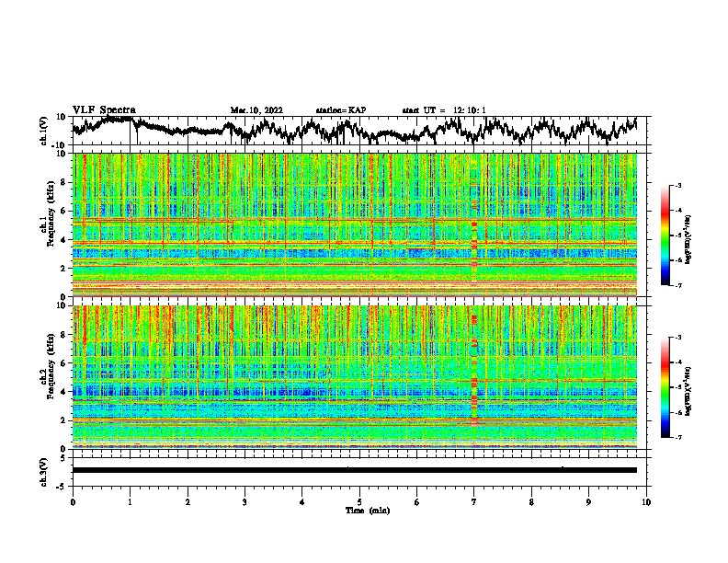Click the time axis tick label "10"
728x563 pixels.
(x=646, y=502)
